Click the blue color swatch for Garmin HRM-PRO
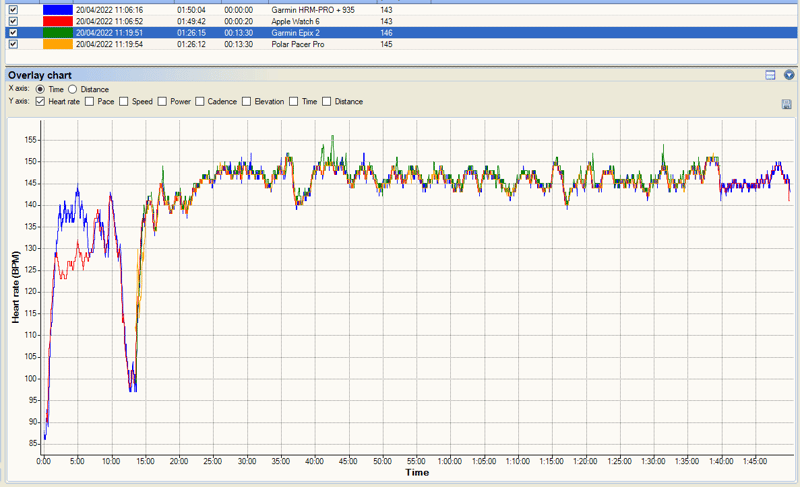This screenshot has width=800, height=487. (58, 10)
